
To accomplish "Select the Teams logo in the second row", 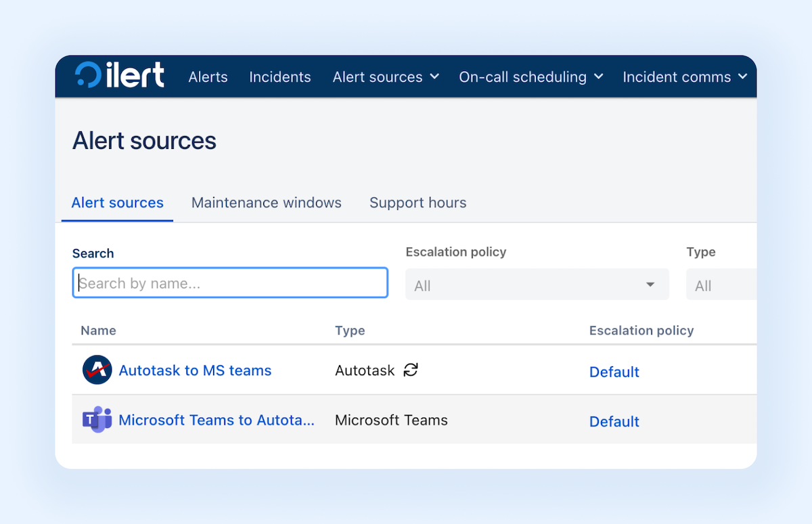I will (97, 420).
